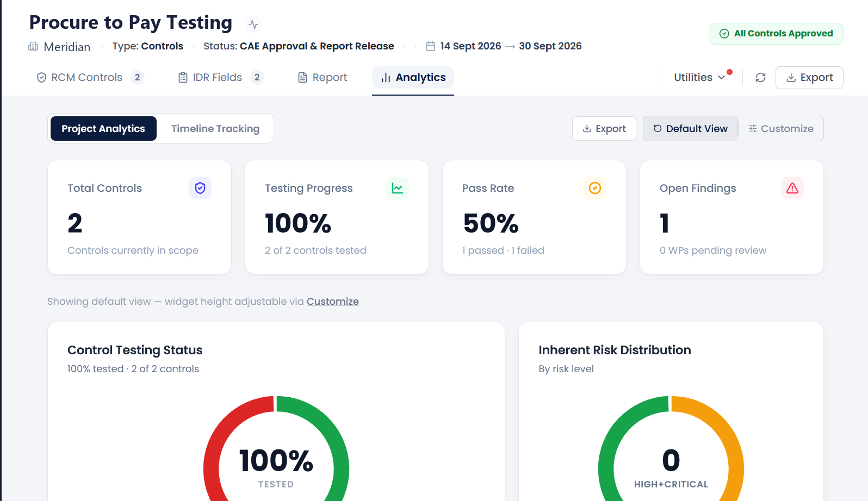Select the Analytics tab
This screenshot has height=501, width=868.
coord(413,78)
